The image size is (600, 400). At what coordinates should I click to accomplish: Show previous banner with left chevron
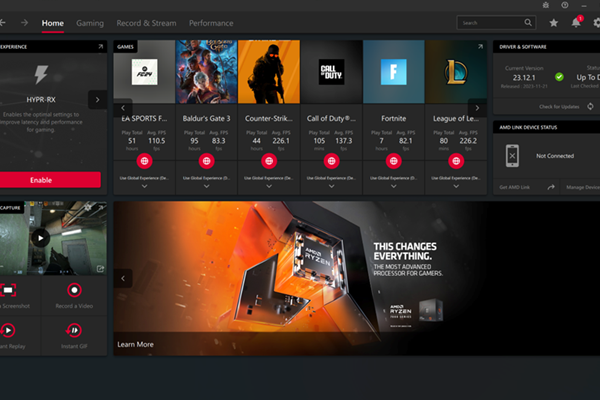[123, 278]
